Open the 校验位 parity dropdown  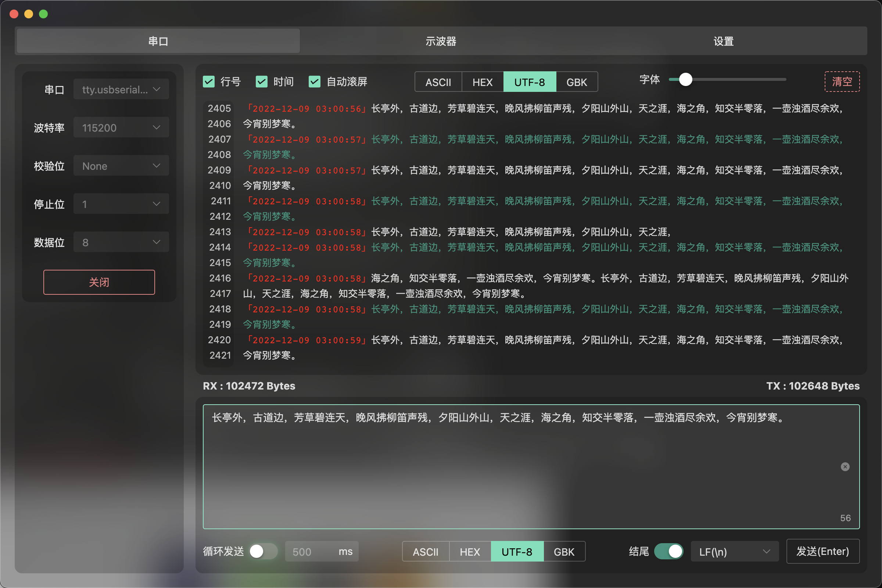(x=121, y=166)
